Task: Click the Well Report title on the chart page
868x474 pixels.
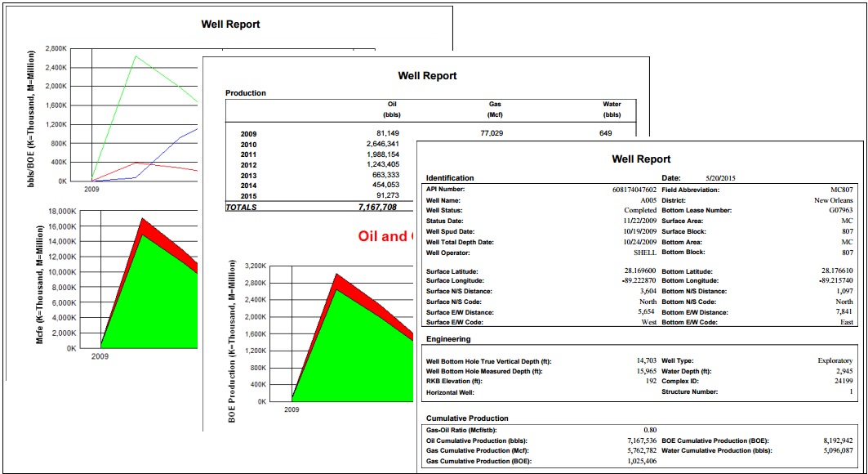Action: click(230, 24)
